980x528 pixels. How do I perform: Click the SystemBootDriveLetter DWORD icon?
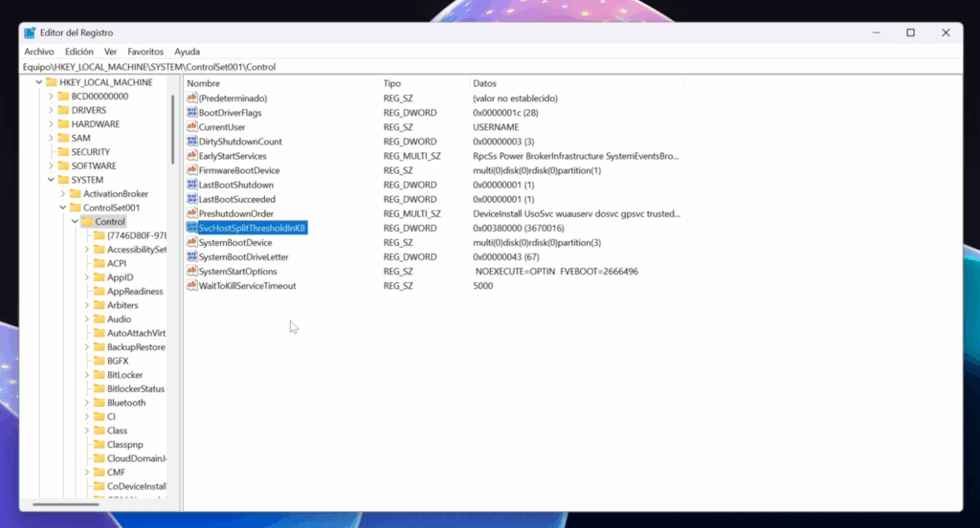click(191, 256)
